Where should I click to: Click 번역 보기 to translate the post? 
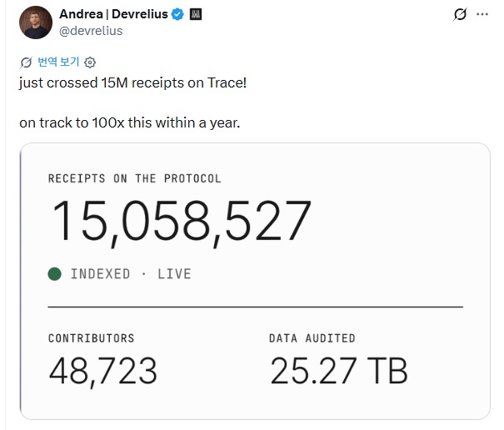pos(58,62)
